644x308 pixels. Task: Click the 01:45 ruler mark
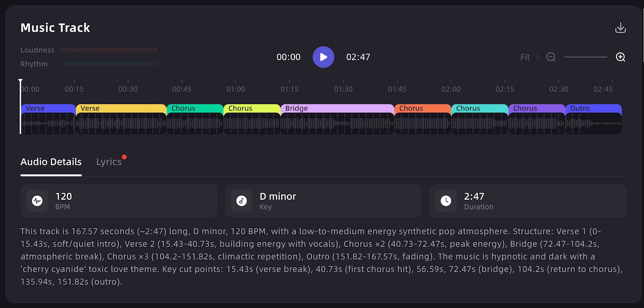(397, 89)
